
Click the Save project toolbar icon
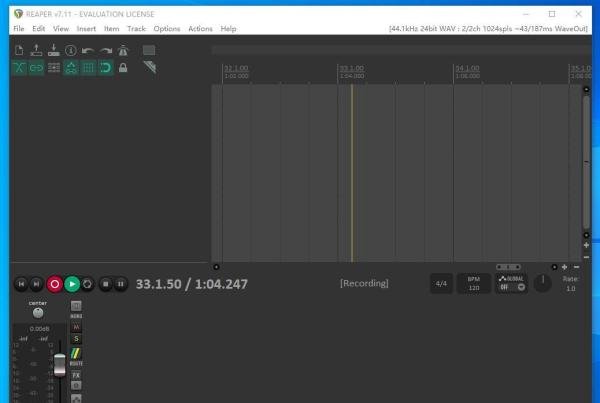54,50
